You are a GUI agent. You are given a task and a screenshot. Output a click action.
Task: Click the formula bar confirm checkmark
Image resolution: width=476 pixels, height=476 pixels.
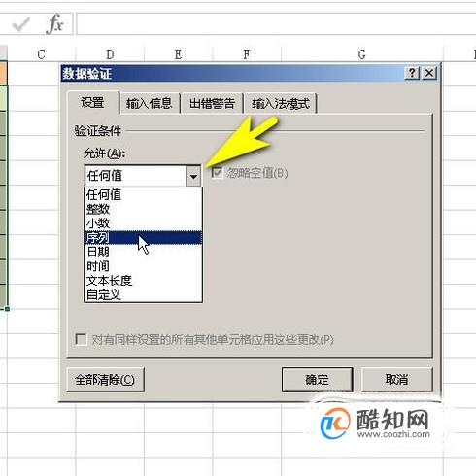tap(20, 24)
